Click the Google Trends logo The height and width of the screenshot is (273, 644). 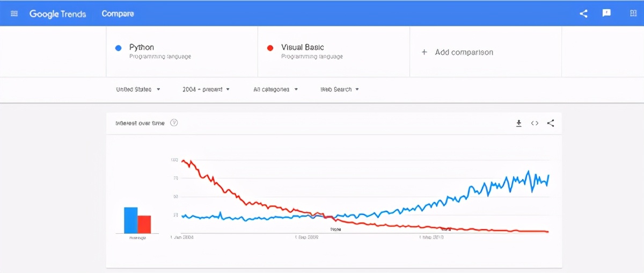57,14
